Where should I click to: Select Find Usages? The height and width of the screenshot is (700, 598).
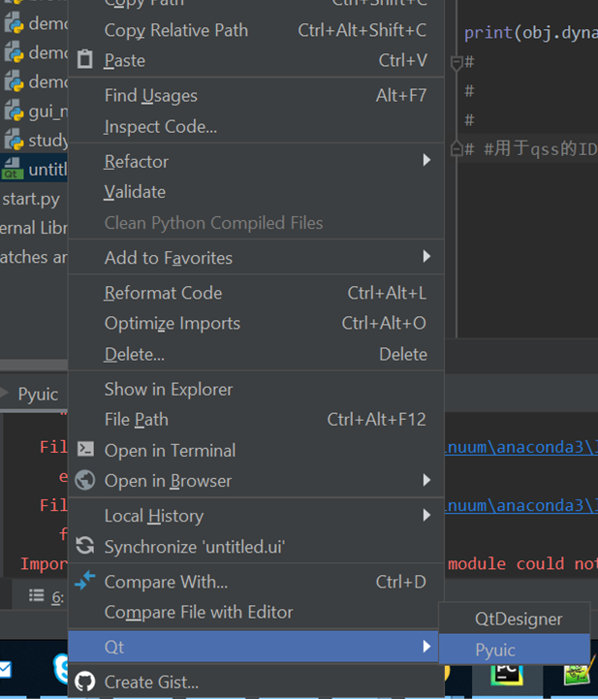[256, 96]
